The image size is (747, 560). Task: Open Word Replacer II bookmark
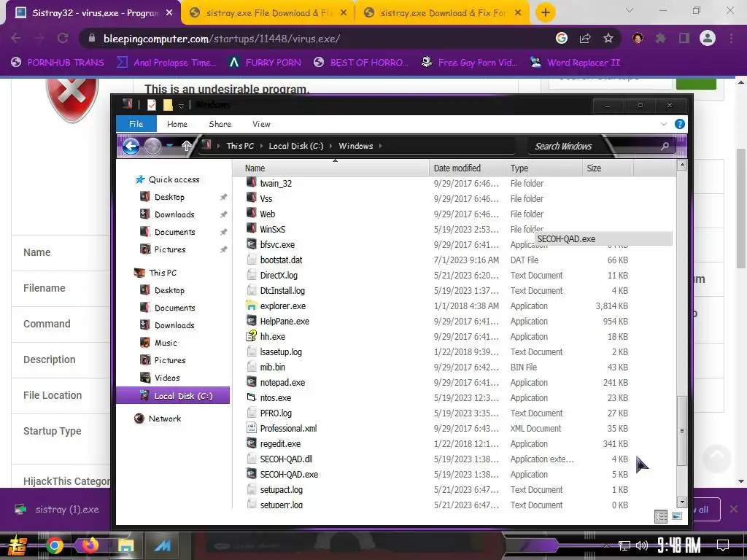point(576,63)
